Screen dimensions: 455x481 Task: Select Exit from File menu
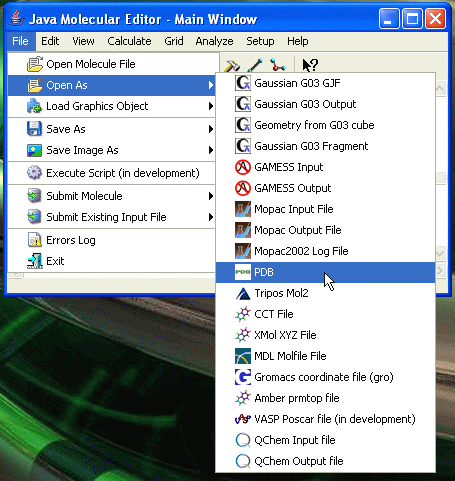112,261
